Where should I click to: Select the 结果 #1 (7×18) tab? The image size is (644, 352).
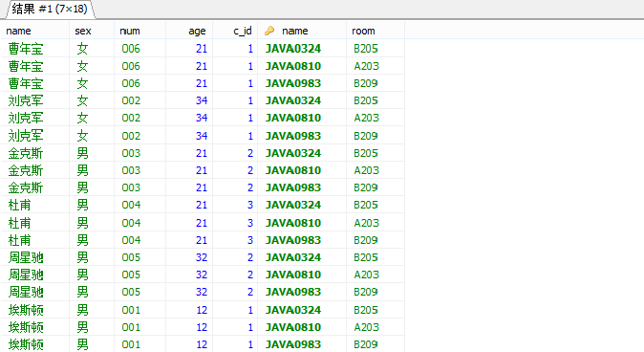coord(50,9)
